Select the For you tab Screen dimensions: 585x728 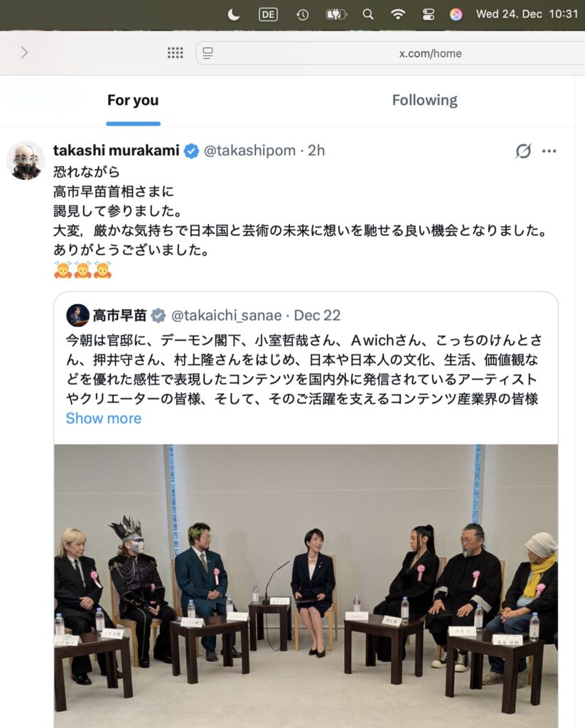click(133, 100)
